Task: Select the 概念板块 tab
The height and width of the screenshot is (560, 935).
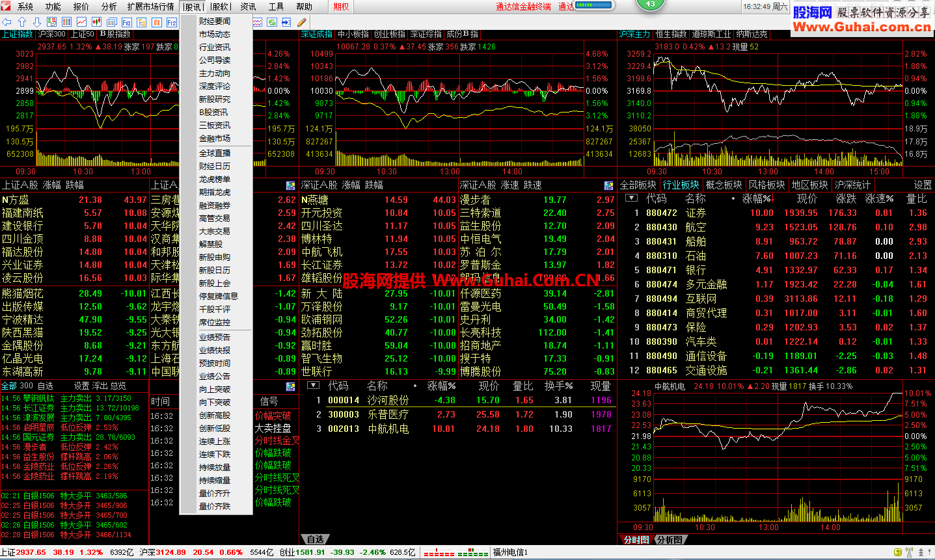Action: tap(724, 185)
